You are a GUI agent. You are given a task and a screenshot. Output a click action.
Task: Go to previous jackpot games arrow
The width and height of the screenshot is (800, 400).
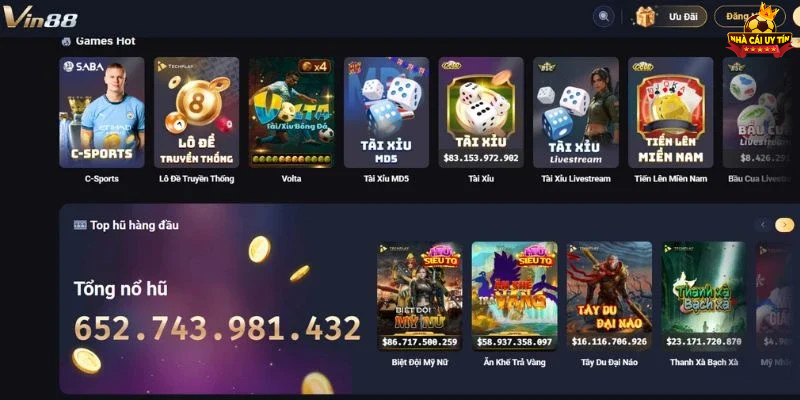pos(763,225)
